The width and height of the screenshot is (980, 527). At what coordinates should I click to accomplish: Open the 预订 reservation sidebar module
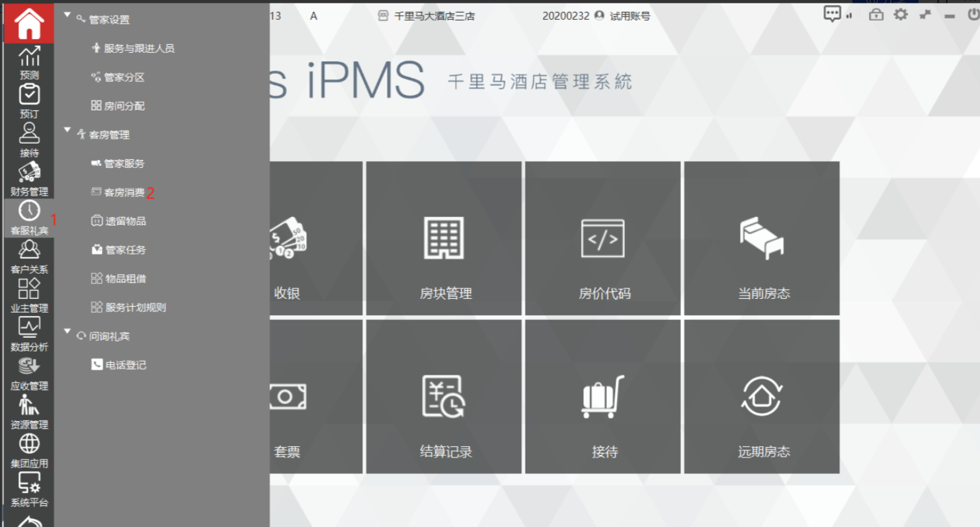tap(29, 101)
